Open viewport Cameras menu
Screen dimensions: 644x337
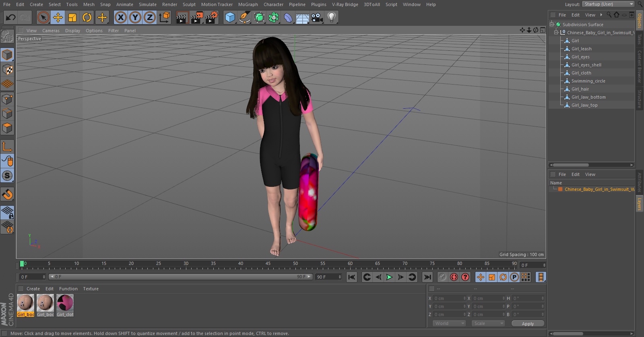51,31
